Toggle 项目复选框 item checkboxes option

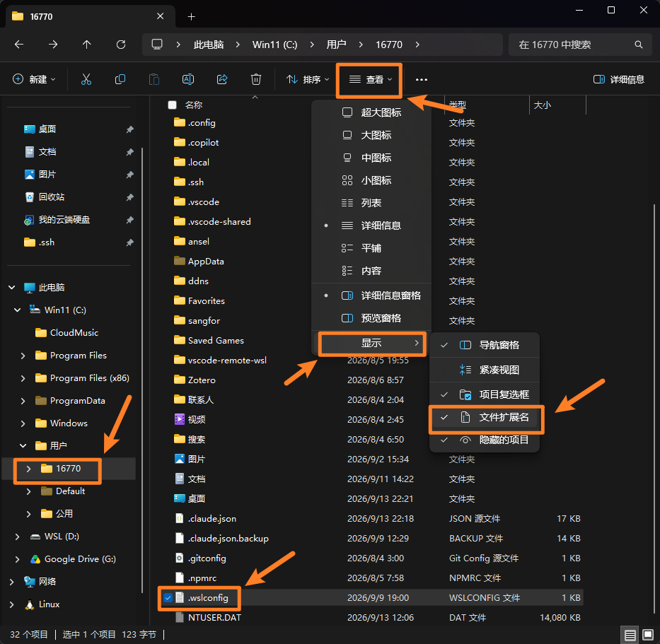485,394
